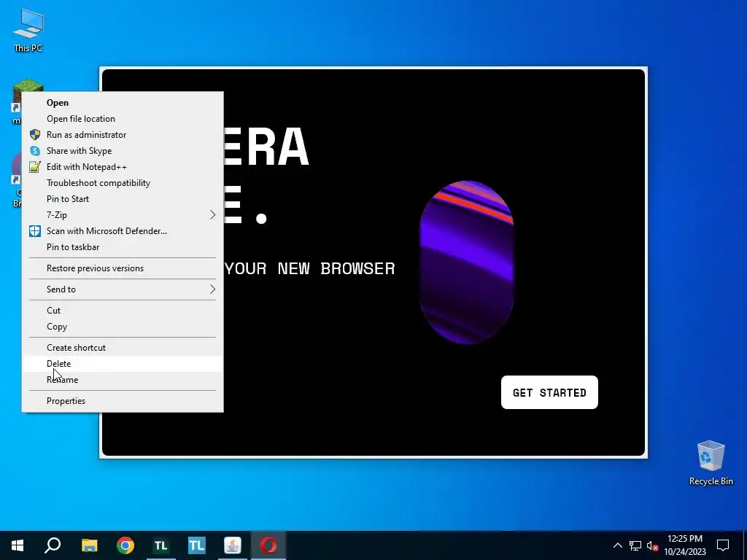Image resolution: width=747 pixels, height=560 pixels.
Task: Click the GET STARTED button in Opera
Action: pos(549,392)
